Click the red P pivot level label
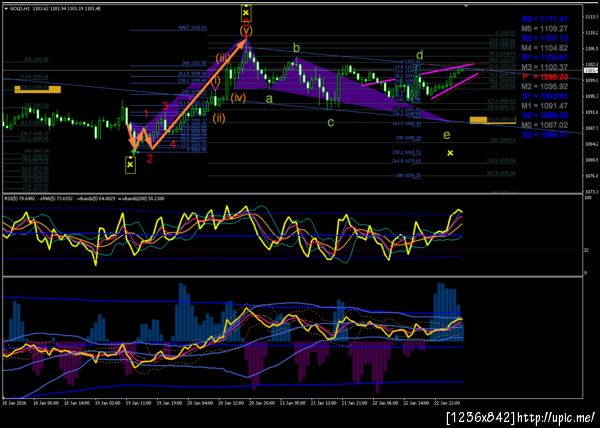Image resolution: width=600 pixels, height=428 pixels. pyautogui.click(x=545, y=77)
